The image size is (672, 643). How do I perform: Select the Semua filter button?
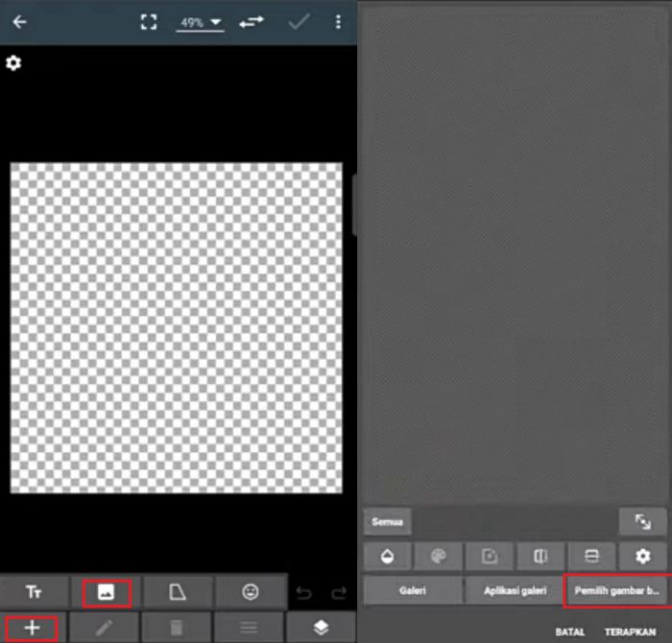click(388, 522)
